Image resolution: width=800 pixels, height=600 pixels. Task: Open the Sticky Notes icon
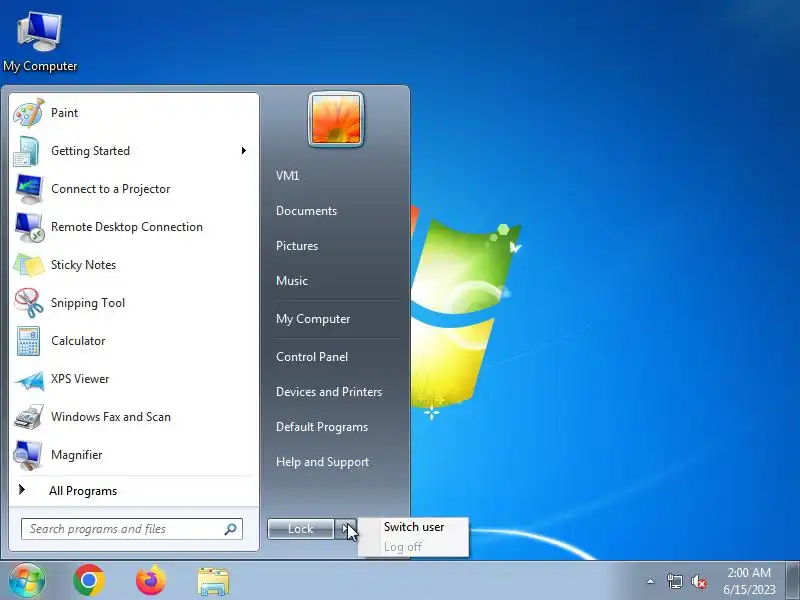[29, 265]
